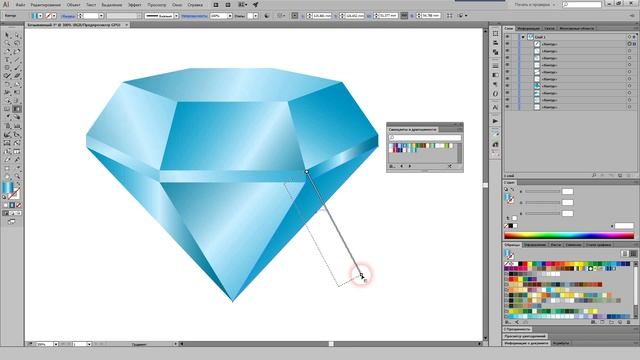Image resolution: width=640 pixels, height=360 pixels.
Task: Switch to the Кисти tab
Action: tap(556, 245)
